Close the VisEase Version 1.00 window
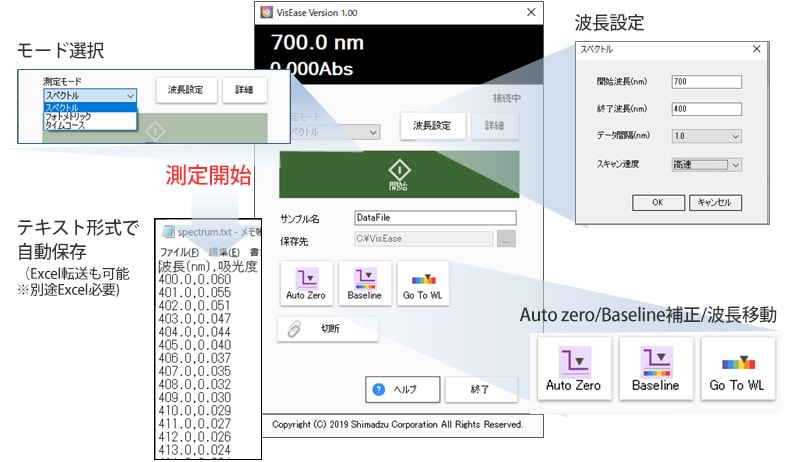 pos(531,12)
